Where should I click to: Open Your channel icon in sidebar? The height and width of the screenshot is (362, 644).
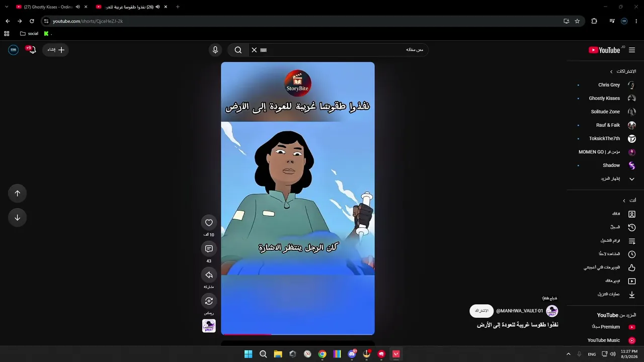(x=632, y=214)
